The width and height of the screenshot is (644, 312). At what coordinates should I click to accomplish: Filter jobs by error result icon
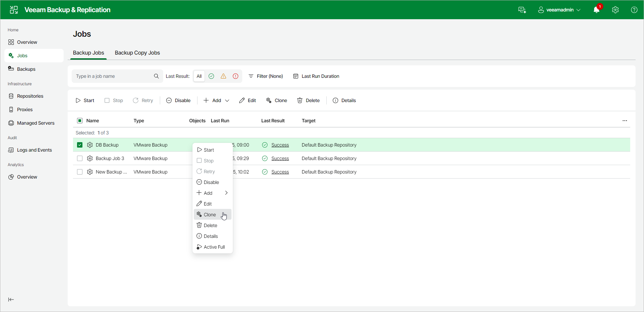pyautogui.click(x=236, y=76)
